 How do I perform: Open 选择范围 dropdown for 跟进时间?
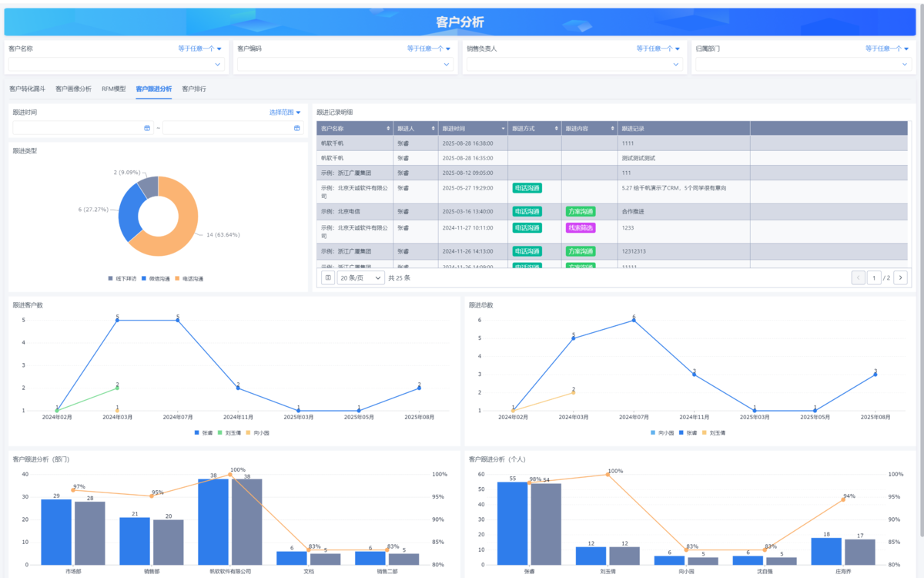[285, 113]
